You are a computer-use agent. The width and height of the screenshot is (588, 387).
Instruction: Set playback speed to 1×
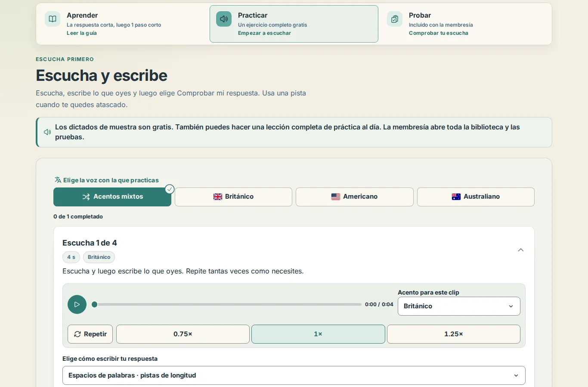tap(318, 334)
